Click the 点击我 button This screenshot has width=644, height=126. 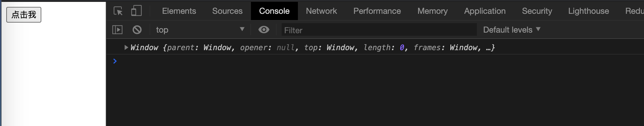tap(24, 15)
